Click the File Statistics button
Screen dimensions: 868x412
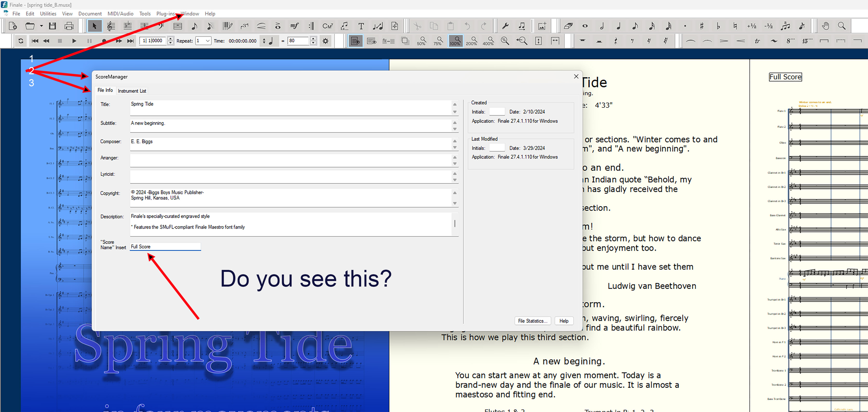click(532, 321)
